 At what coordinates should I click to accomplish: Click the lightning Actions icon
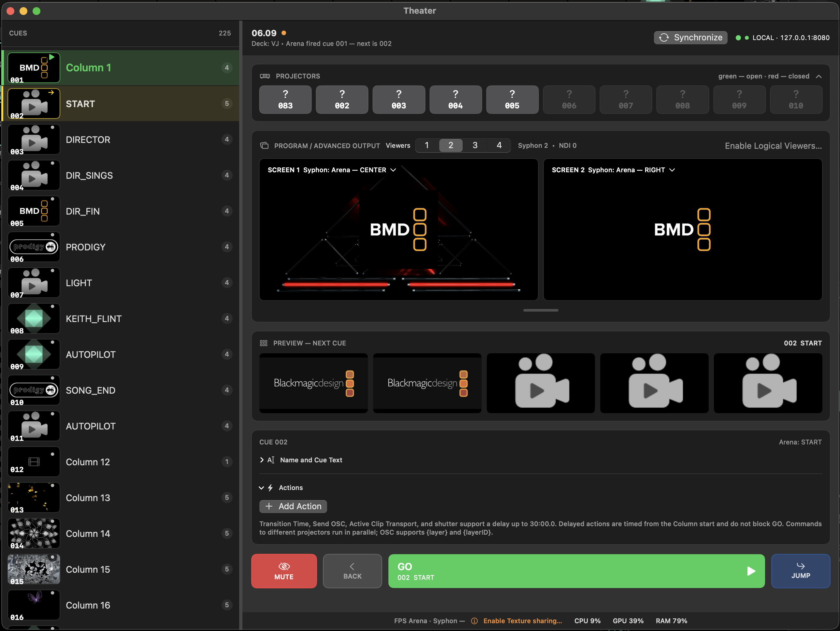(x=270, y=487)
